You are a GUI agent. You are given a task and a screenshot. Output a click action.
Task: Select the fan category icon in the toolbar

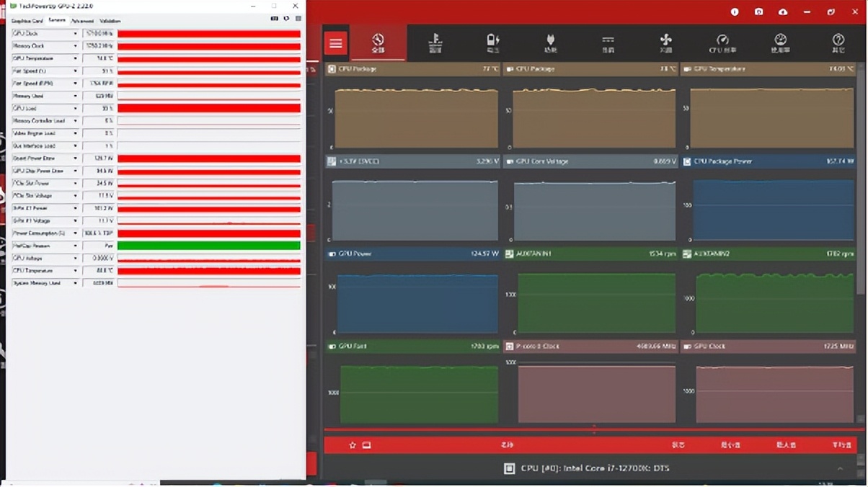tap(665, 43)
